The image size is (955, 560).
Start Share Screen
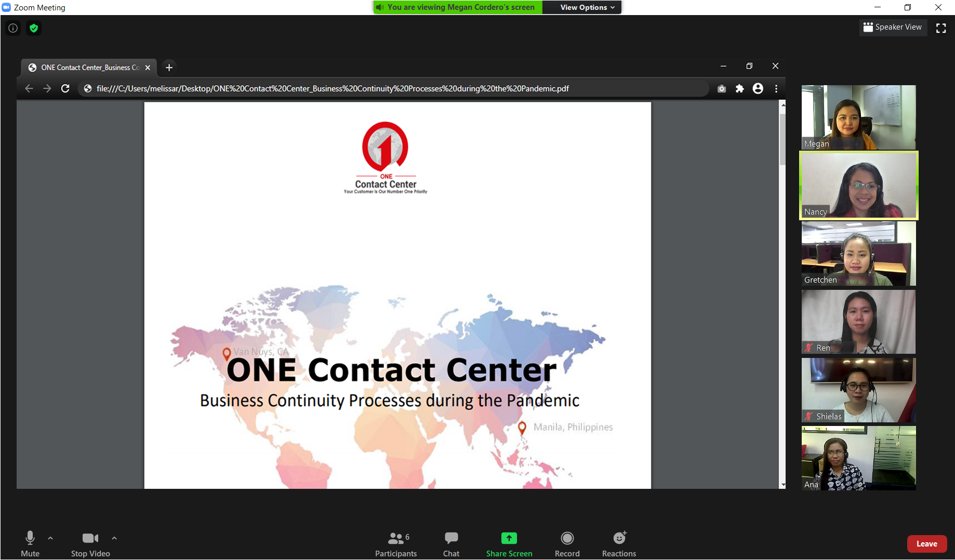click(509, 544)
